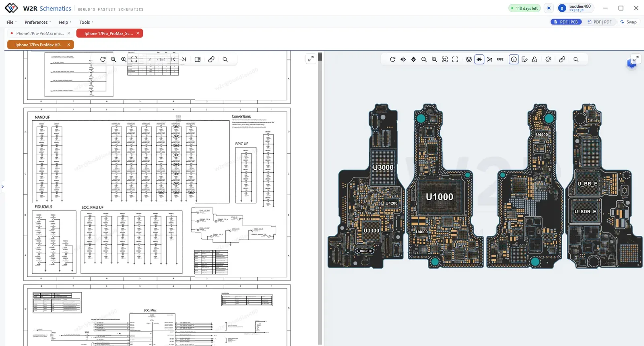Viewport: 644px width, 346px height.
Task: Open the PCB color palette
Action: (x=548, y=59)
